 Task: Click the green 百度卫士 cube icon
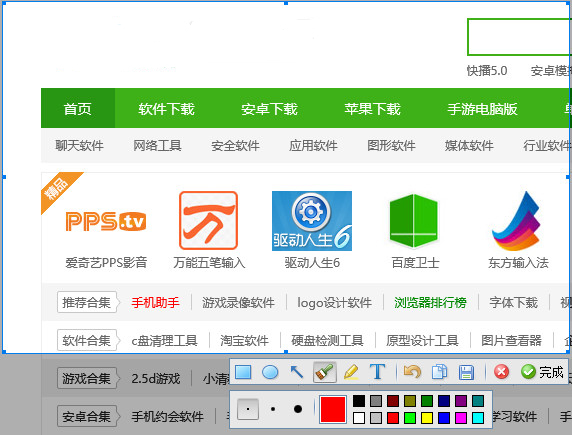[414, 221]
